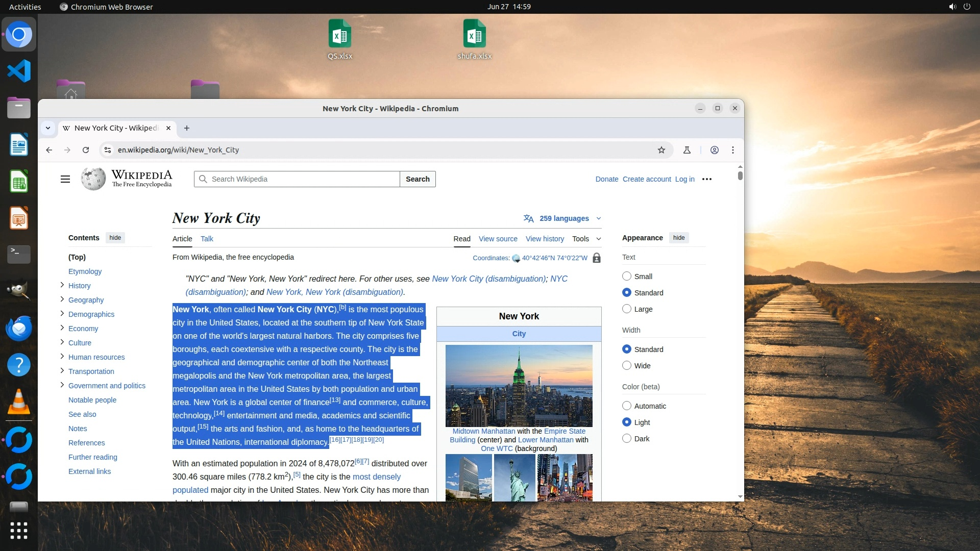Image resolution: width=980 pixels, height=551 pixels.
Task: Click the Chrome Labs flask icon
Action: click(x=687, y=150)
